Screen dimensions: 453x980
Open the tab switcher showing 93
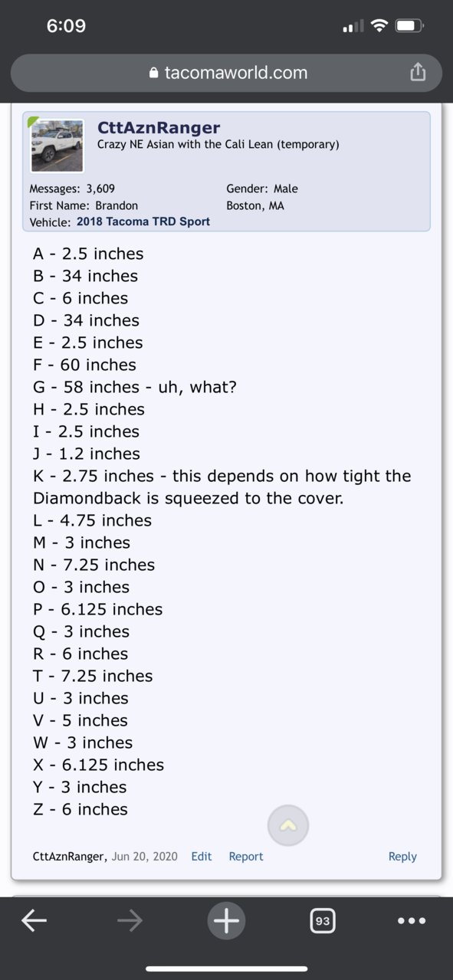tap(323, 921)
